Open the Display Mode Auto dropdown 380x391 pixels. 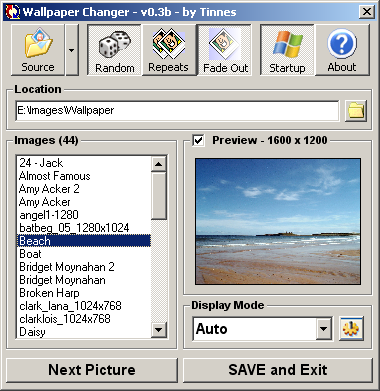[x=262, y=329]
